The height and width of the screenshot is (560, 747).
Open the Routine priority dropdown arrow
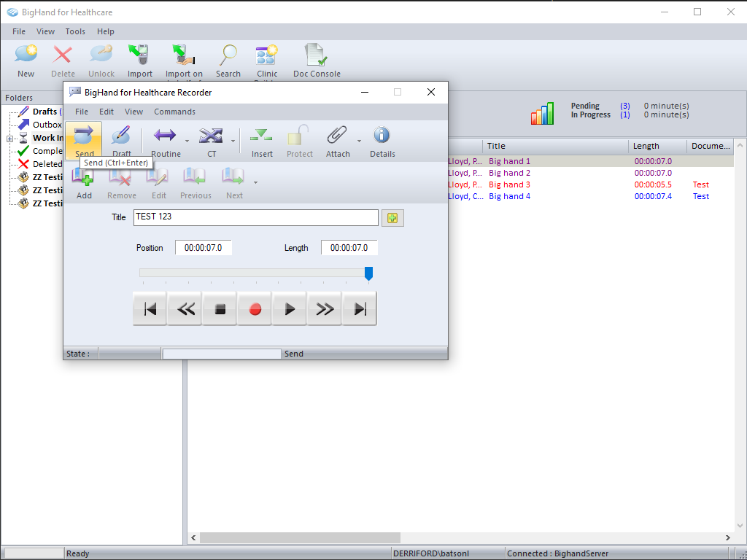tap(187, 141)
